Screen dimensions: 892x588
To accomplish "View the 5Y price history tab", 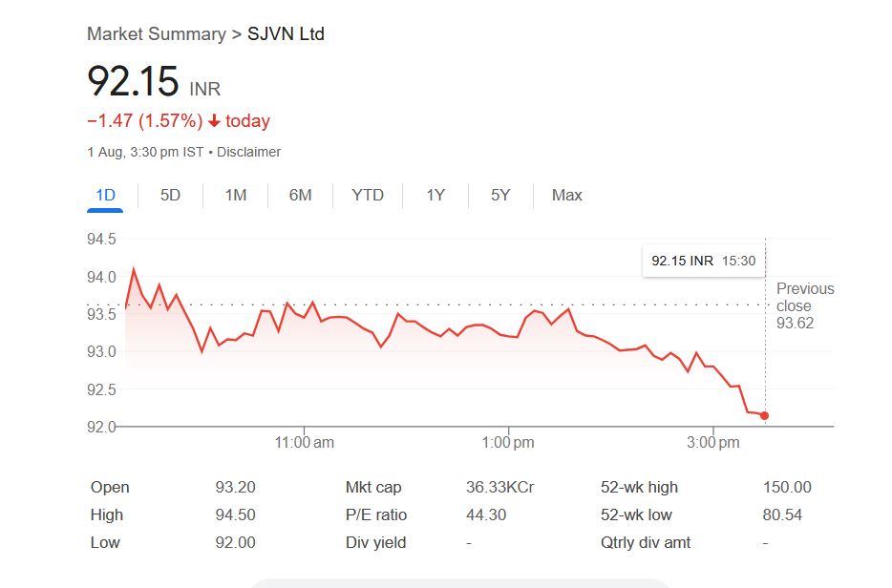I will coord(500,195).
